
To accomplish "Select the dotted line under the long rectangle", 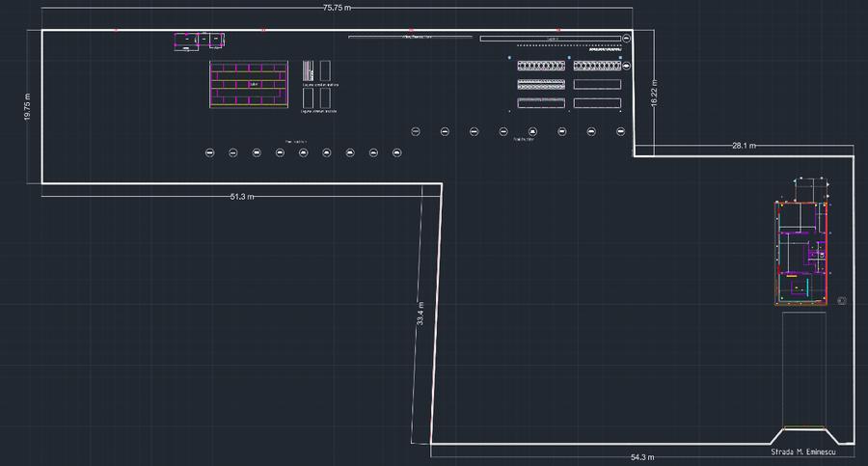I will pos(569,45).
